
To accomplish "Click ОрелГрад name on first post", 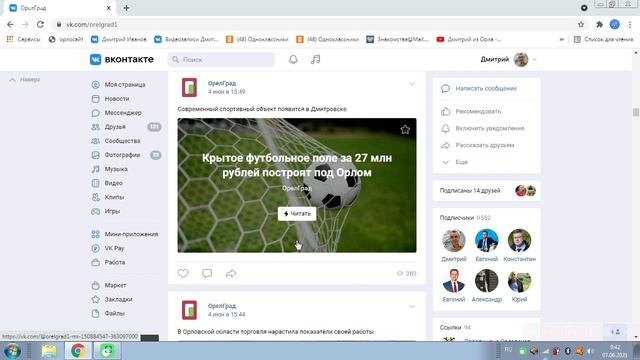I will click(x=222, y=83).
